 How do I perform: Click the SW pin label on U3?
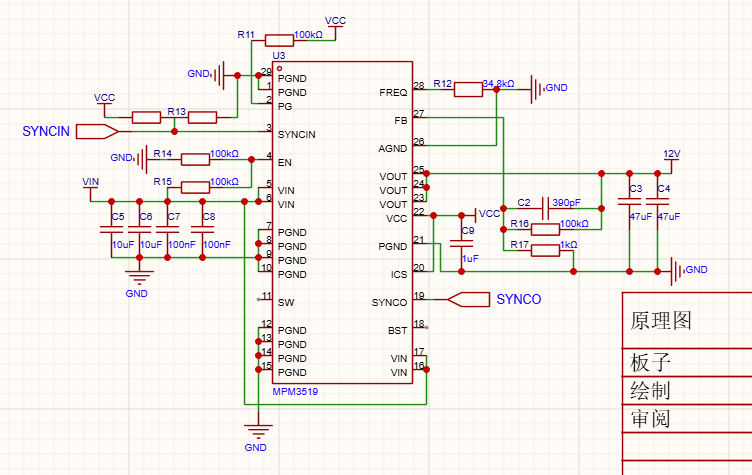pos(286,302)
